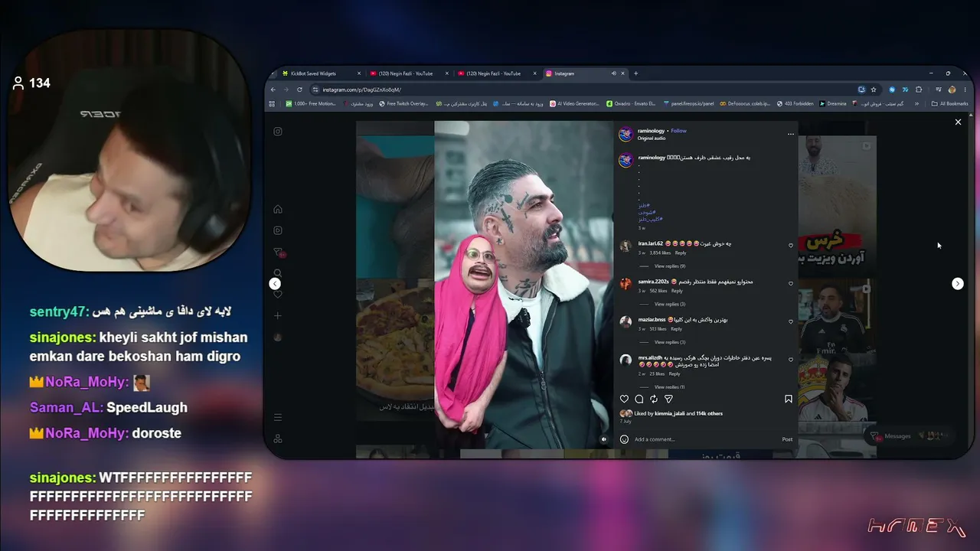Open emoji picker beside Add a comment

coord(624,439)
